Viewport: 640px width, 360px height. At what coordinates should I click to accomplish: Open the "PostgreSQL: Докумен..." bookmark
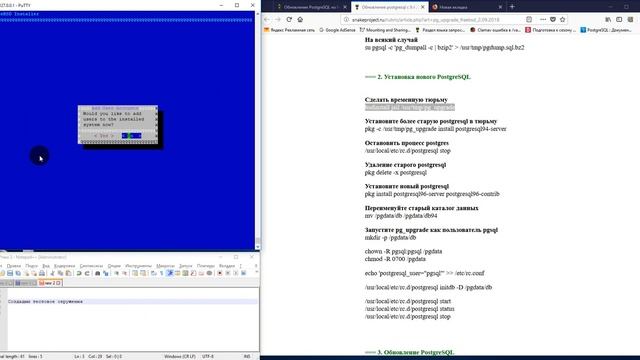click(606, 30)
